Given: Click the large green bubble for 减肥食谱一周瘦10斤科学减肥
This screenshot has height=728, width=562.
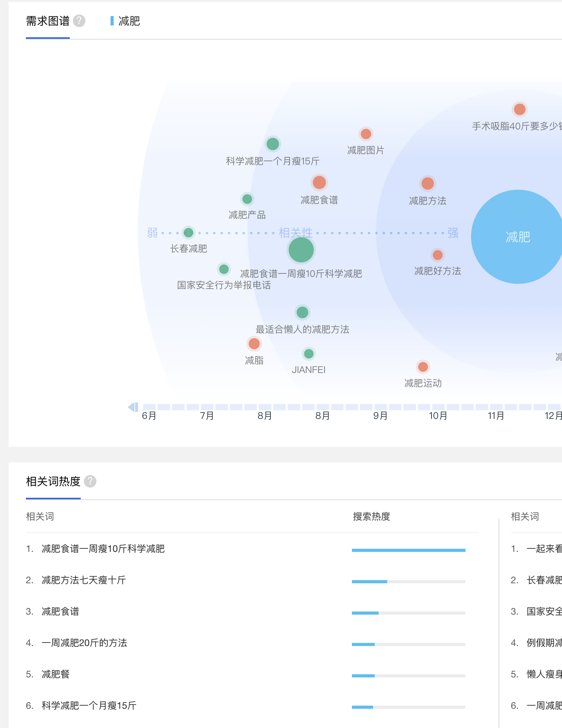Looking at the screenshot, I should coord(301,250).
